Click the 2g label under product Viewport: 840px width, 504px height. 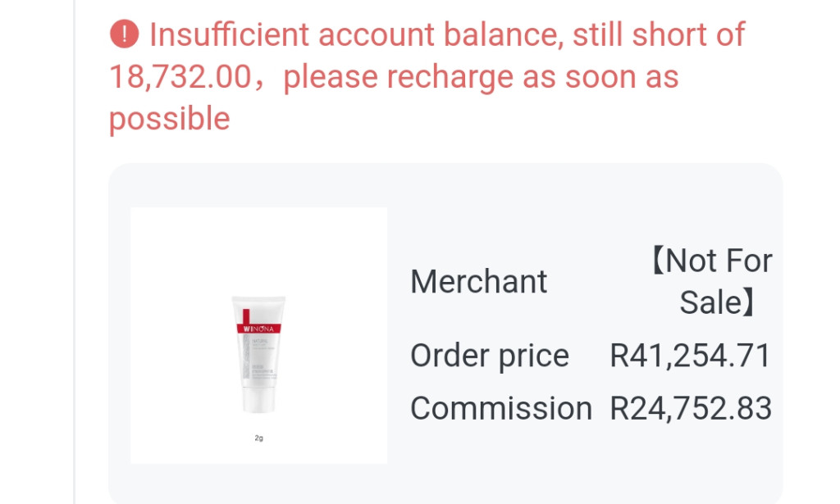point(258,438)
